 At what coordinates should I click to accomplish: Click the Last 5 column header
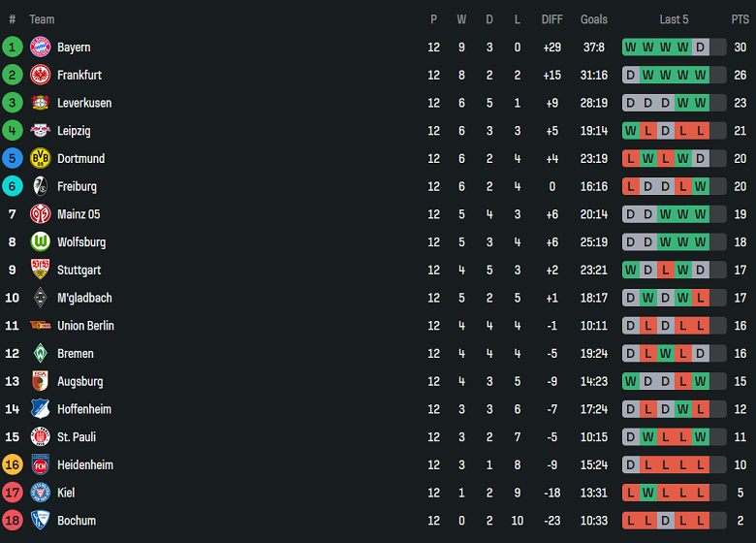point(674,19)
